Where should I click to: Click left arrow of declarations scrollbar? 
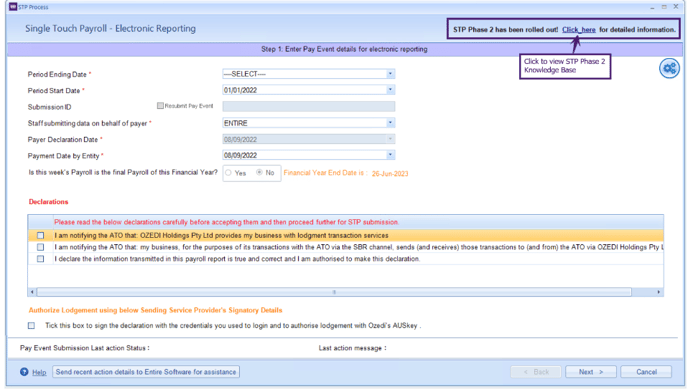(x=32, y=292)
